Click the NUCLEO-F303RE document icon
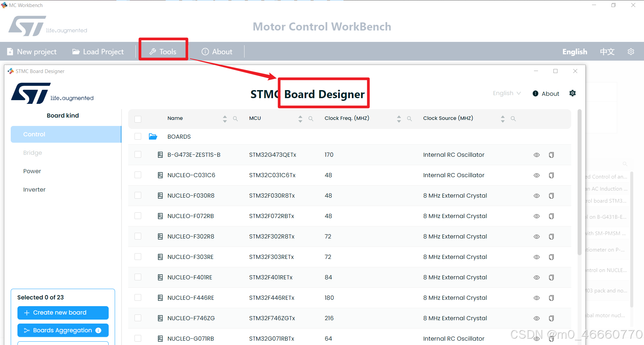This screenshot has height=345, width=644. point(160,257)
